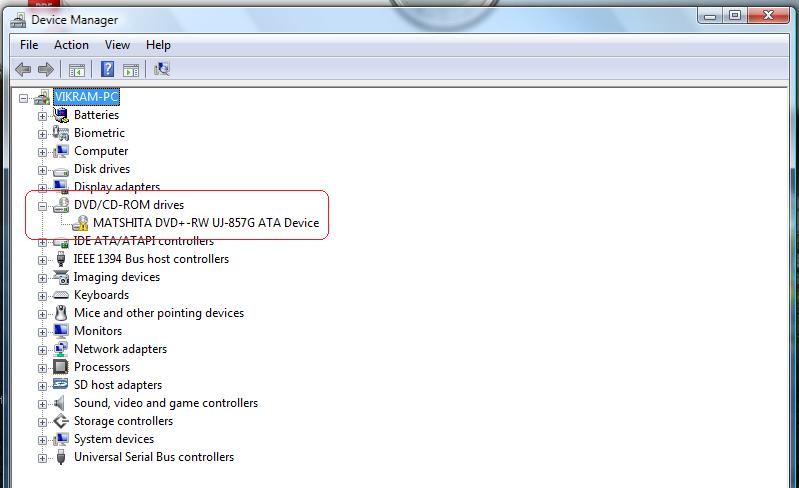799x488 pixels.
Task: Select the Storage controllers label
Action: pos(123,421)
